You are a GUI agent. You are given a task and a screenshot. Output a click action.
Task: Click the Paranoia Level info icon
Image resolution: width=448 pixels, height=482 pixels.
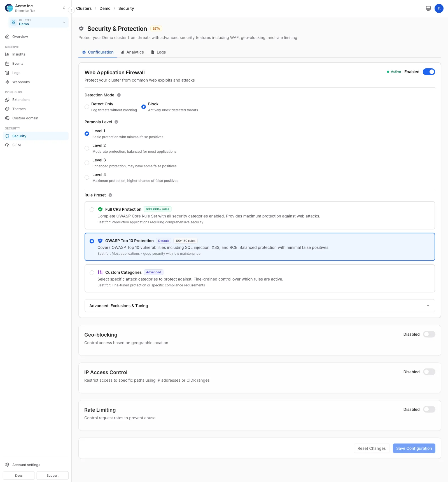click(x=116, y=122)
